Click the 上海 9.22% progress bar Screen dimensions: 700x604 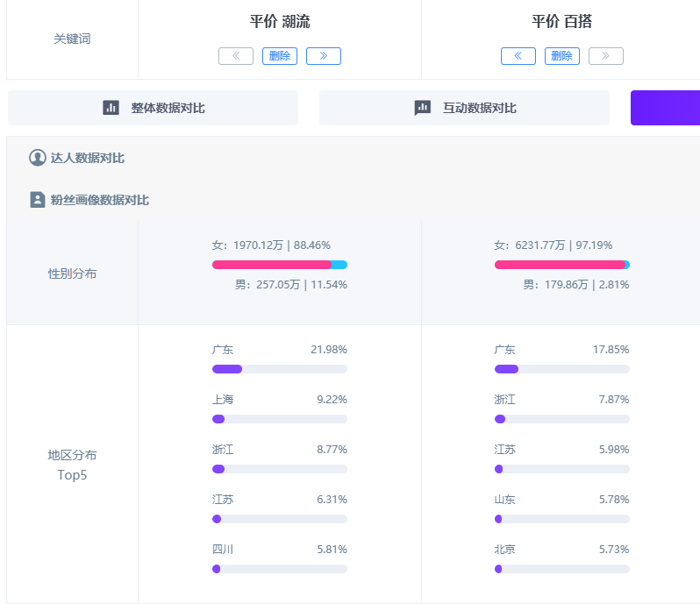(280, 419)
